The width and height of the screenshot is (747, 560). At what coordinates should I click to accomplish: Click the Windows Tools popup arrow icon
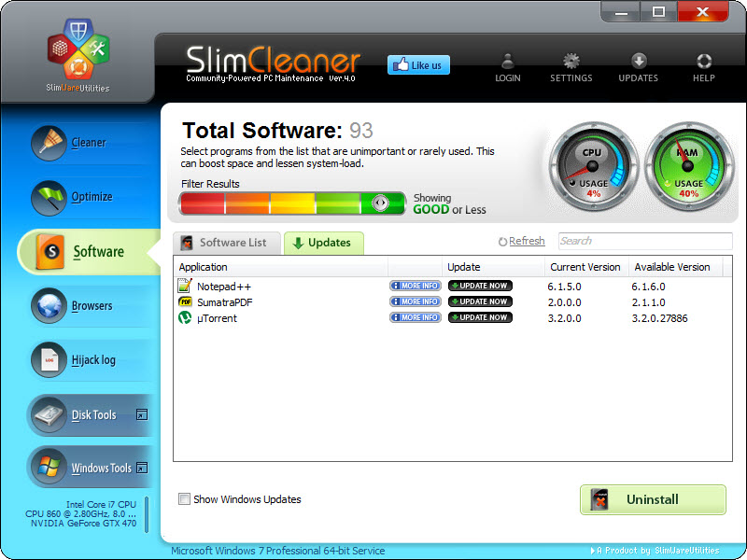142,469
